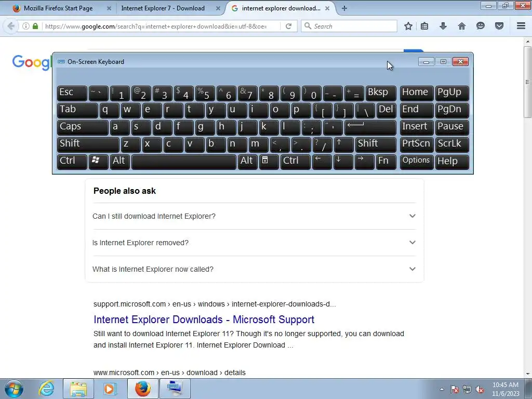Click the scrollbar down arrow
Image resolution: width=532 pixels, height=399 pixels.
[527, 374]
